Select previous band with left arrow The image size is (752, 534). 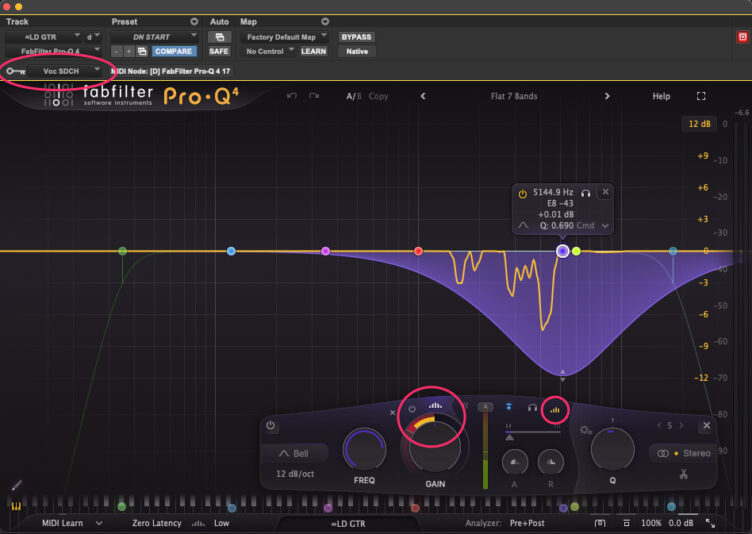(659, 426)
